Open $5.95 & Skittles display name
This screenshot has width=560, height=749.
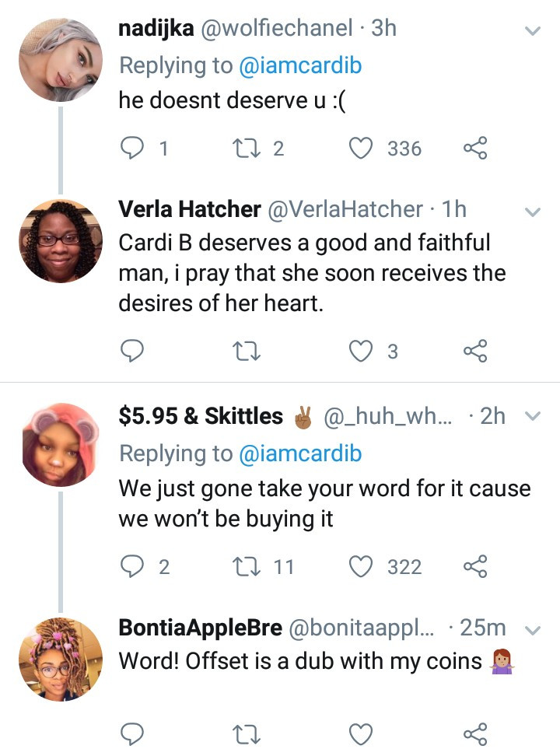pos(201,416)
